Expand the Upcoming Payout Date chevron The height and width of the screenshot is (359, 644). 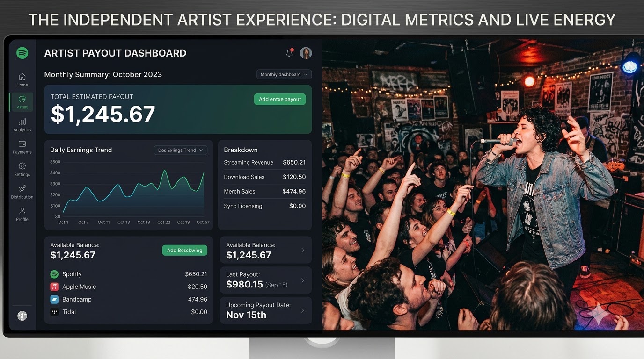tap(303, 310)
